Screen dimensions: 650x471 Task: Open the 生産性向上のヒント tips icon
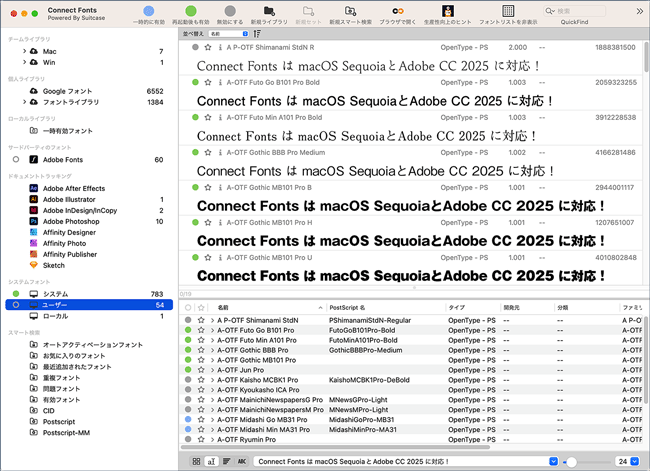click(448, 11)
